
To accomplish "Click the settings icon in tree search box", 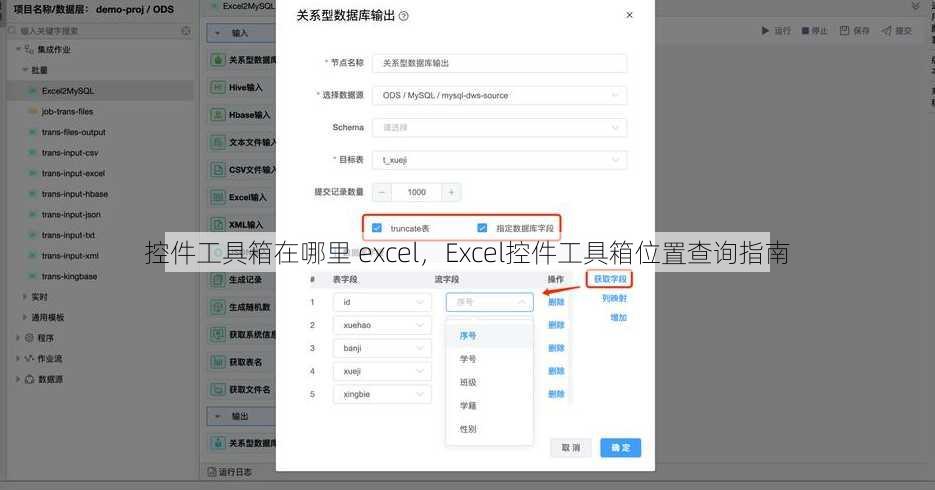I will [186, 30].
